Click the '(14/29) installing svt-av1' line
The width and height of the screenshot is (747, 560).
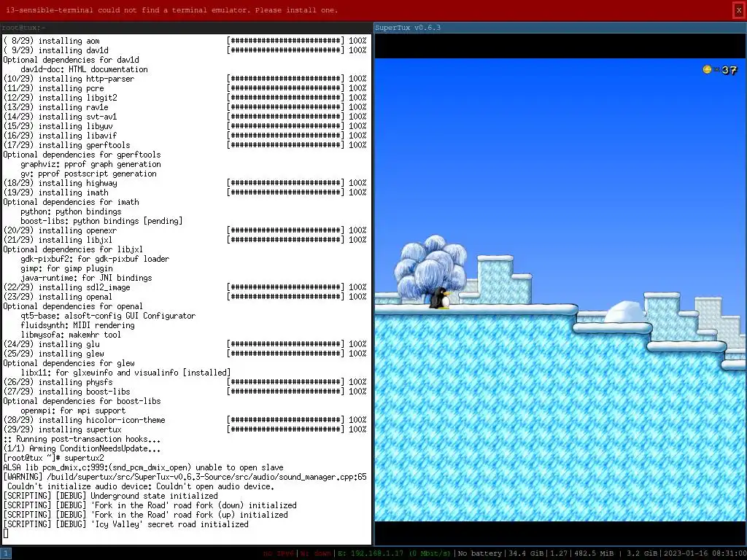tap(60, 117)
